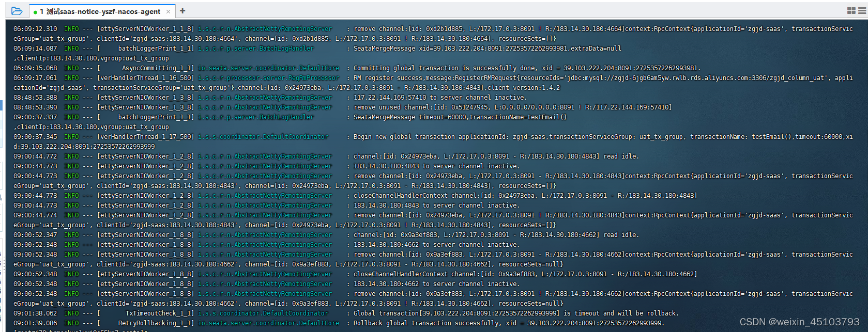
Task: Click 'remove unused channel' message
Action: pos(512,107)
